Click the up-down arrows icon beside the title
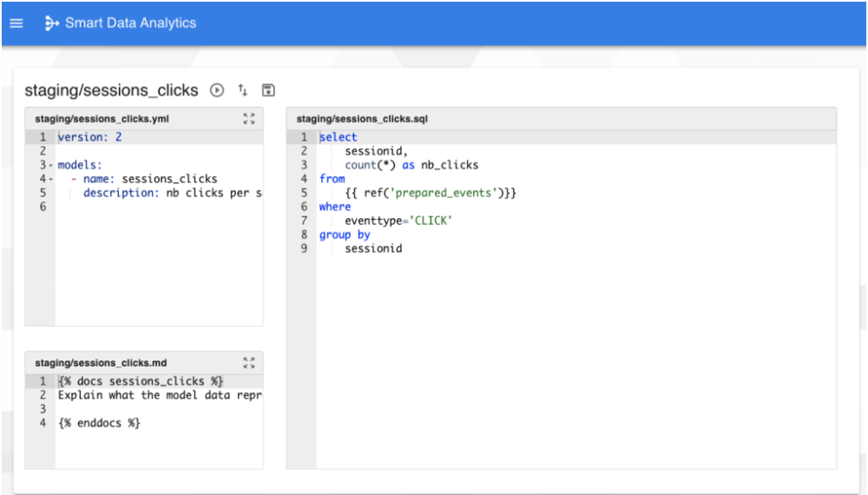 click(243, 90)
